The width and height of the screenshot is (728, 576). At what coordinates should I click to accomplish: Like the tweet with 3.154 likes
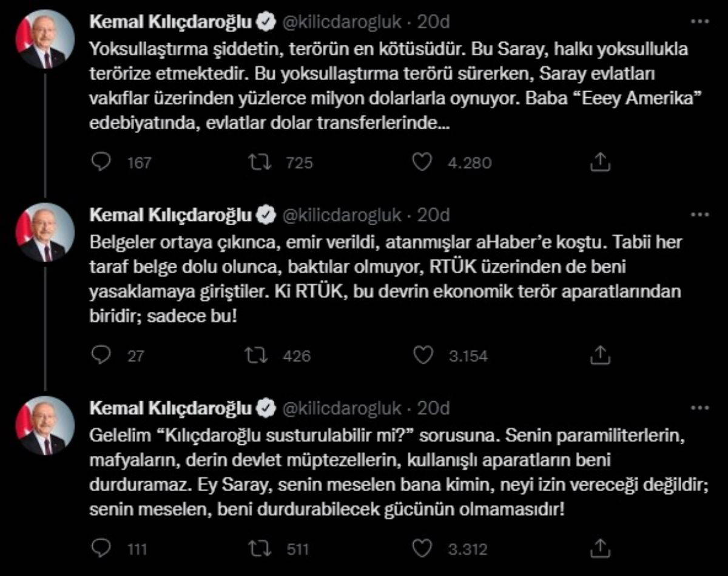coord(422,355)
